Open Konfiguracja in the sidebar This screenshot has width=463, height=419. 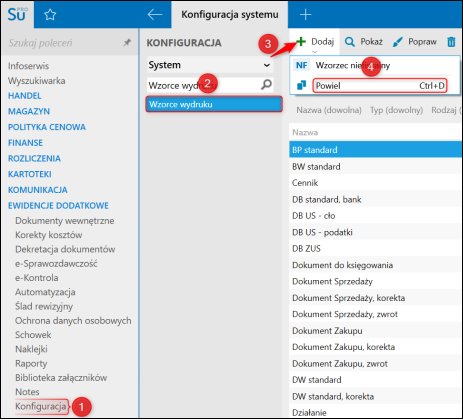tap(41, 406)
